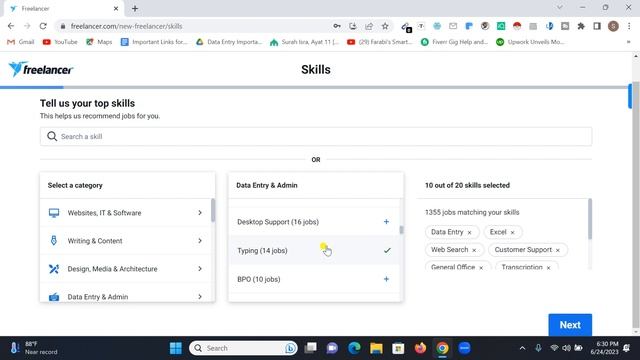Viewport: 640px width, 360px height.
Task: Click the Freelancer logo
Action: coord(41,69)
